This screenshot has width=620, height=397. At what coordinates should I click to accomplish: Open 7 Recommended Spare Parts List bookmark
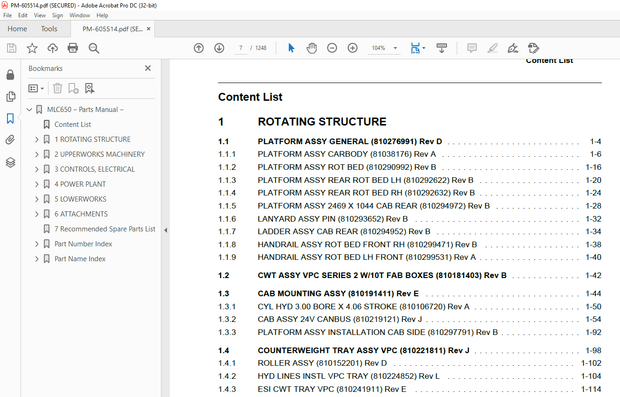click(105, 229)
